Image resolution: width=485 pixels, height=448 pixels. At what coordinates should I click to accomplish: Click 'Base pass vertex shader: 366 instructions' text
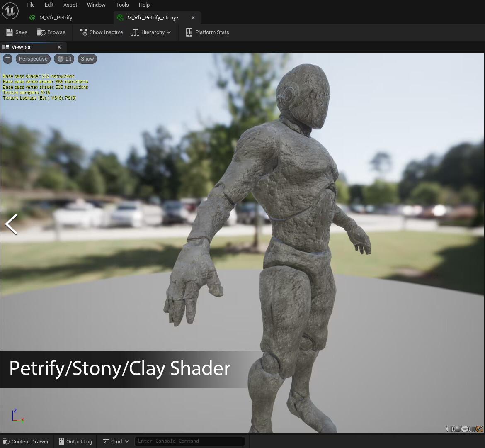tap(45, 82)
